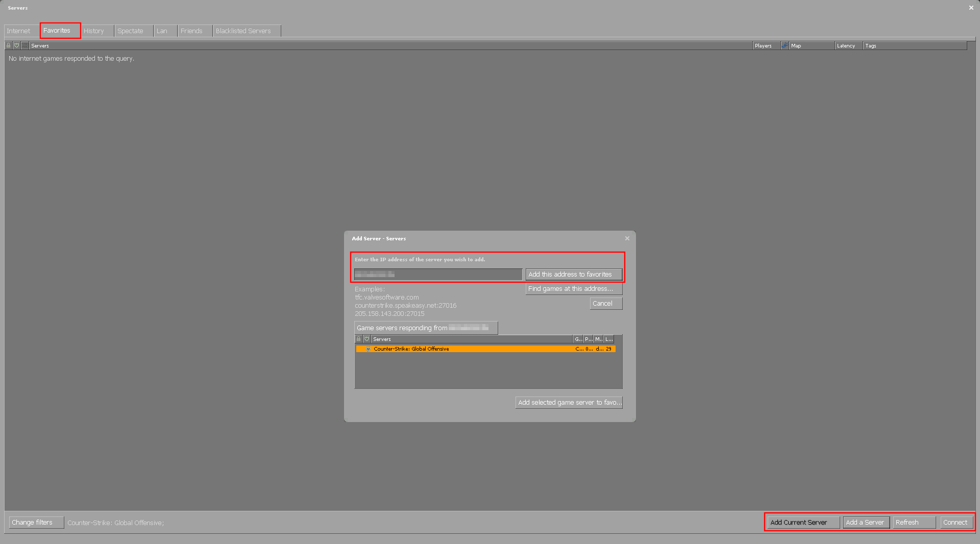This screenshot has height=544, width=980.
Task: Click the P... column header in dialog
Action: coord(588,339)
